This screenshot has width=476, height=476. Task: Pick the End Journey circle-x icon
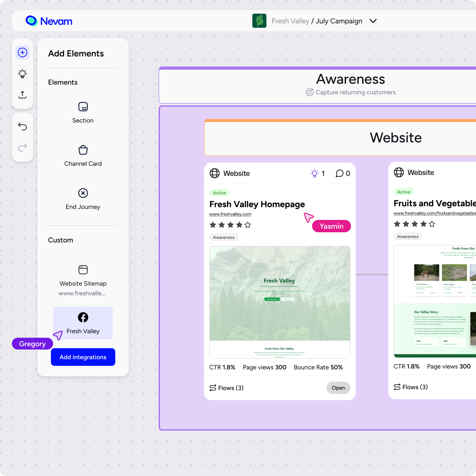[x=83, y=193]
